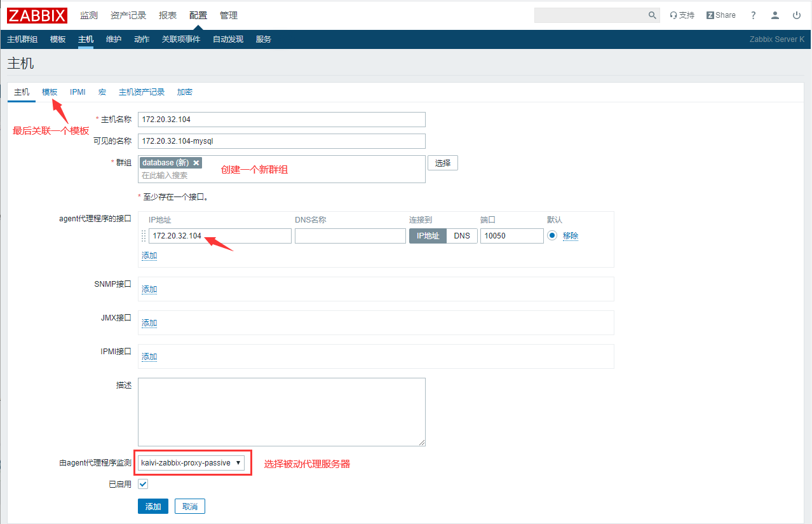Click the 取消 button
Viewport: 812px width, 524px height.
190,507
